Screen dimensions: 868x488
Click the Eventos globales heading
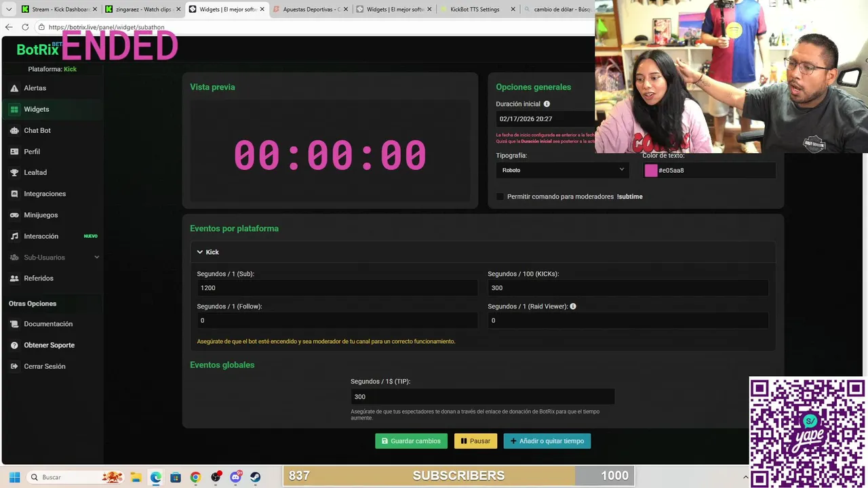(222, 365)
